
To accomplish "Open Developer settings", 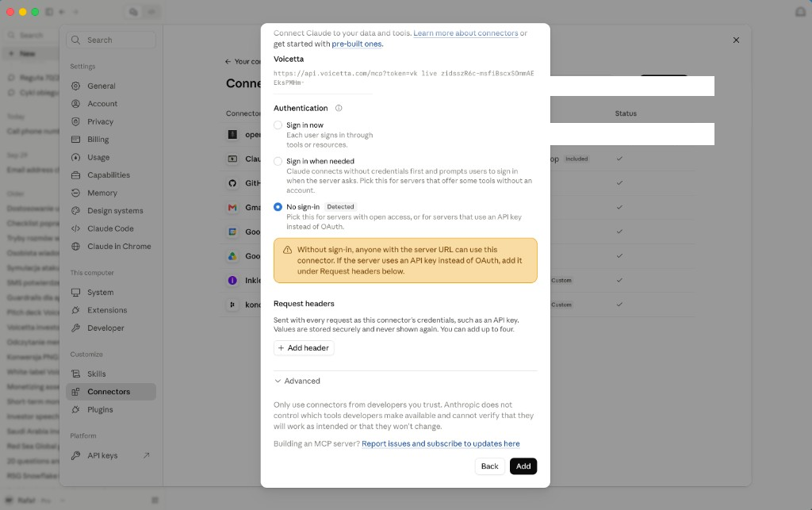I will pos(111,328).
